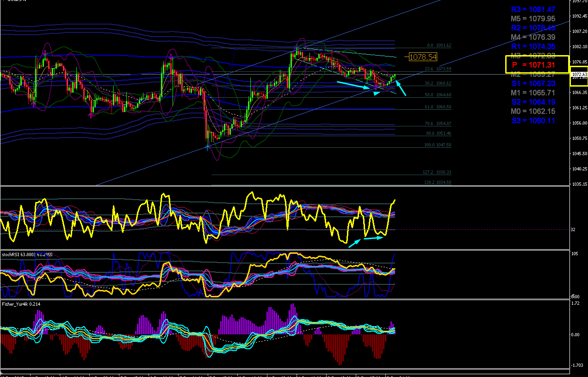Select the 100.0 Fibonacci label 1047.58
Viewport: 588px width, 377px height.
click(x=437, y=145)
